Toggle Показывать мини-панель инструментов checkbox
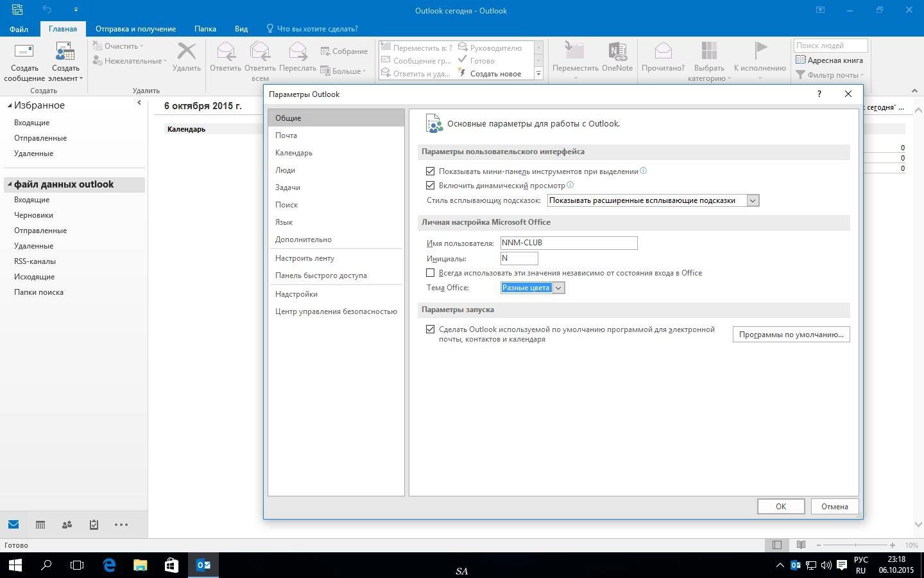Viewport: 924px width, 578px height. 430,171
